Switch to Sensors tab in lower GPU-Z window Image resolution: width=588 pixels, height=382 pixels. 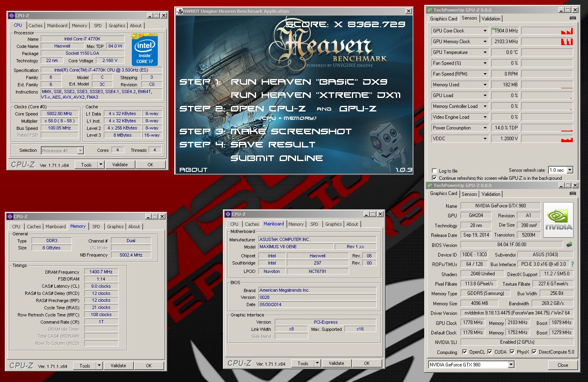click(x=469, y=194)
